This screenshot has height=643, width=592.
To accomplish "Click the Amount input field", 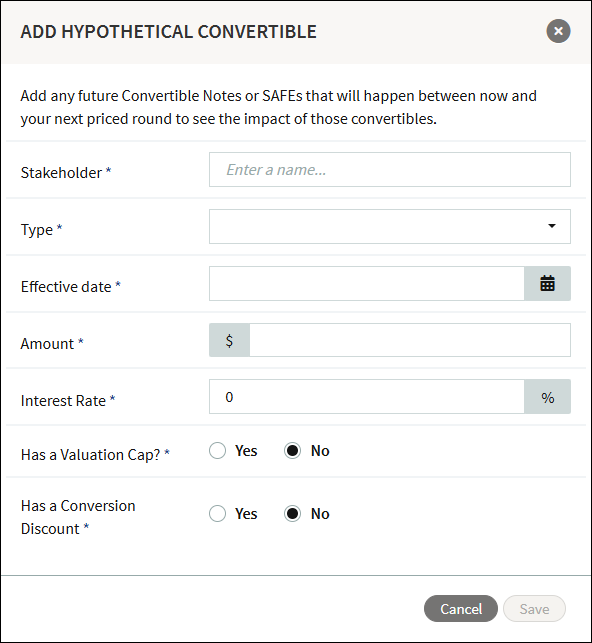I will click(x=410, y=340).
